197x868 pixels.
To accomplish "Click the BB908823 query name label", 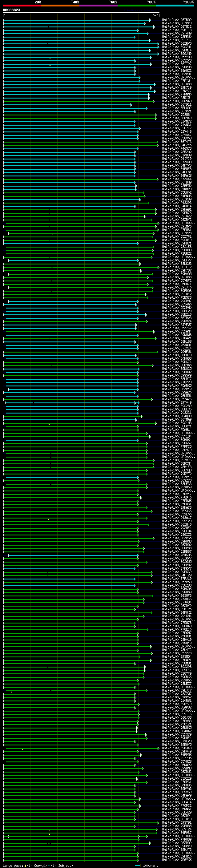I will tap(11, 10).
